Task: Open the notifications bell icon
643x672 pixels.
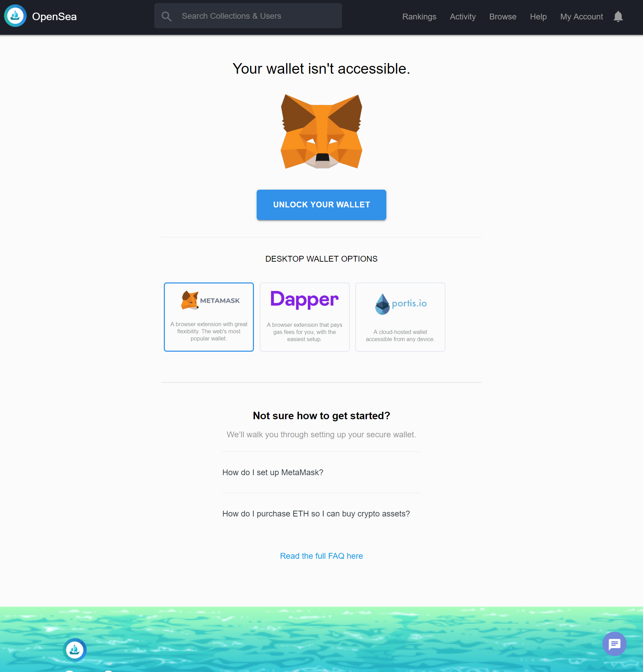Action: [x=618, y=16]
